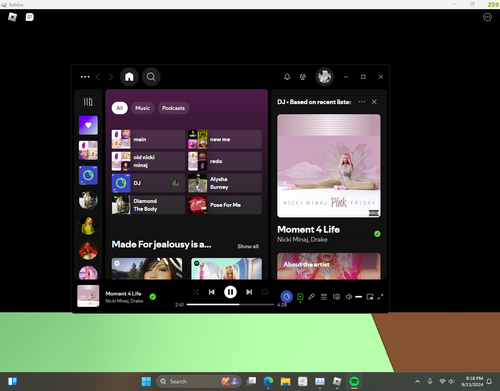Toggle the saved checkmark in the player bar

(x=153, y=297)
